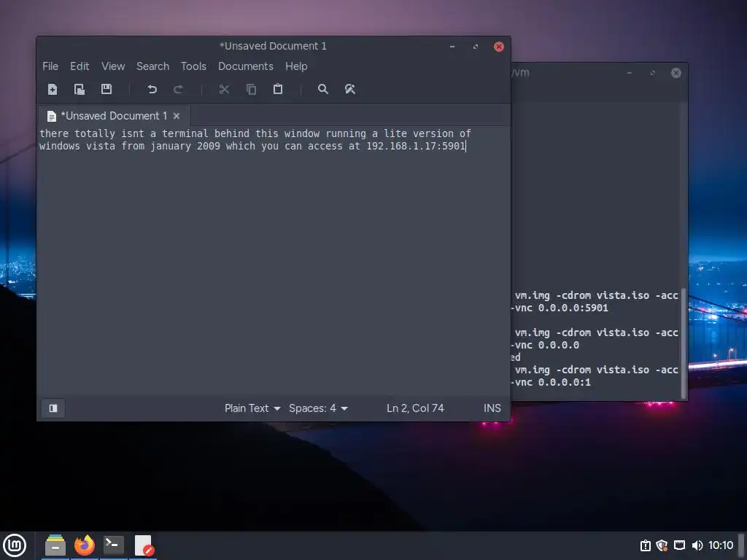Paste clipboard contents with the clipboard icon
This screenshot has height=560, width=747.
(x=278, y=89)
